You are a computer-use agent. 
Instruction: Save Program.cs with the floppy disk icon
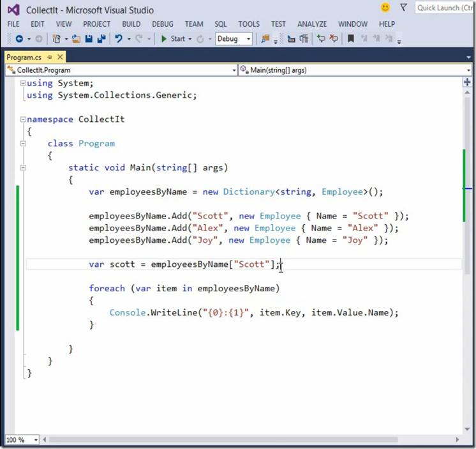coord(89,38)
